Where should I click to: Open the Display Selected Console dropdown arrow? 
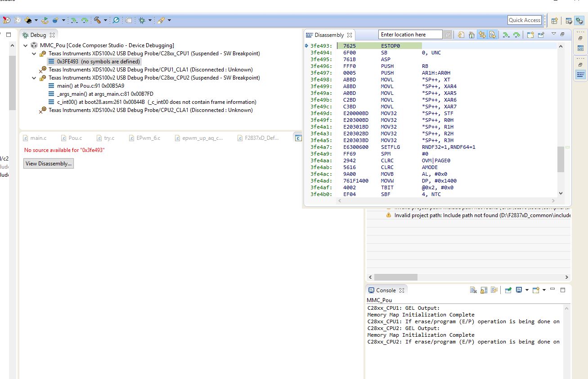527,290
